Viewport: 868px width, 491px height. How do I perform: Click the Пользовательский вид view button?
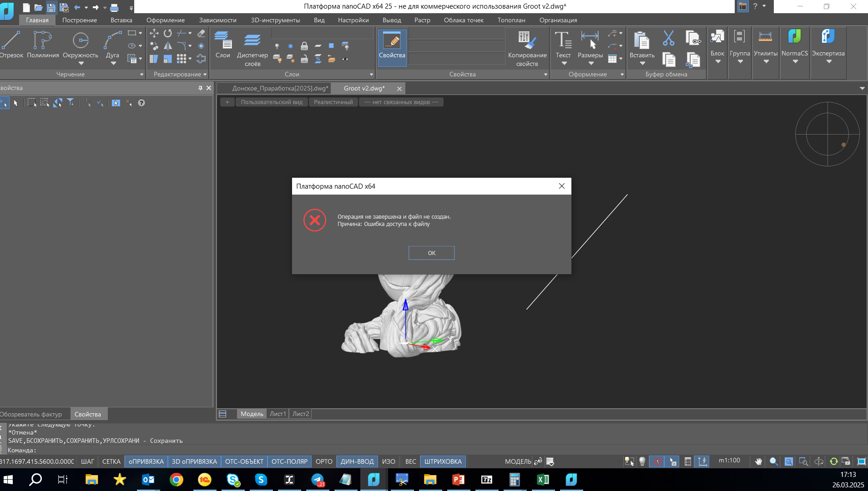(x=272, y=102)
